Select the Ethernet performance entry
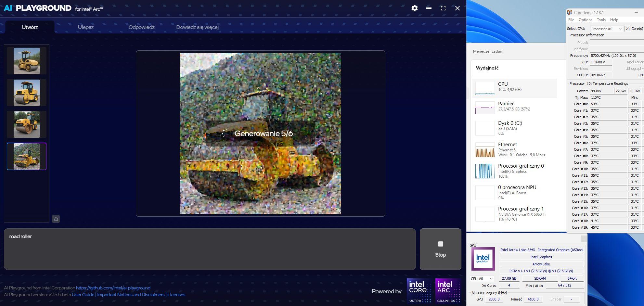Screen dimensions: 644x306 [514, 150]
